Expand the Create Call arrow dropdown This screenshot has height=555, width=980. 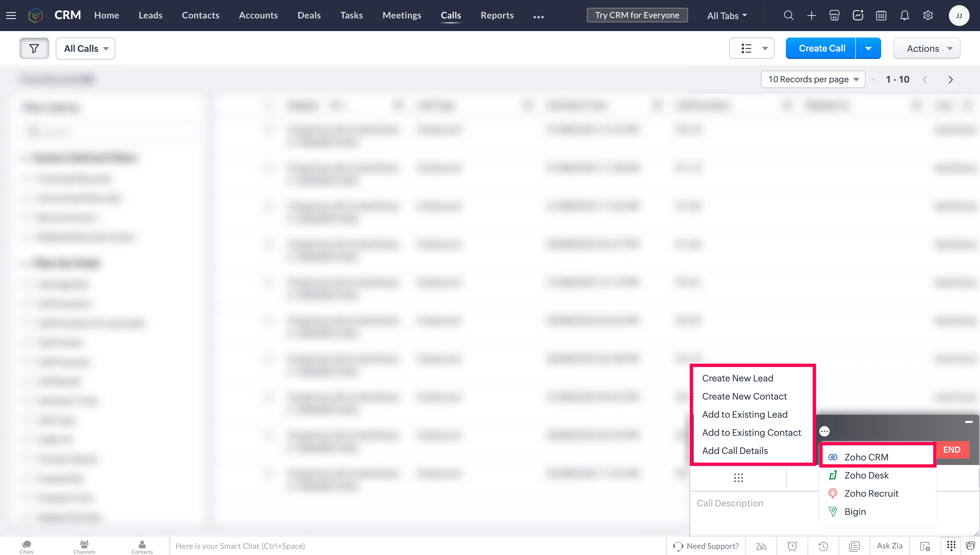[868, 49]
